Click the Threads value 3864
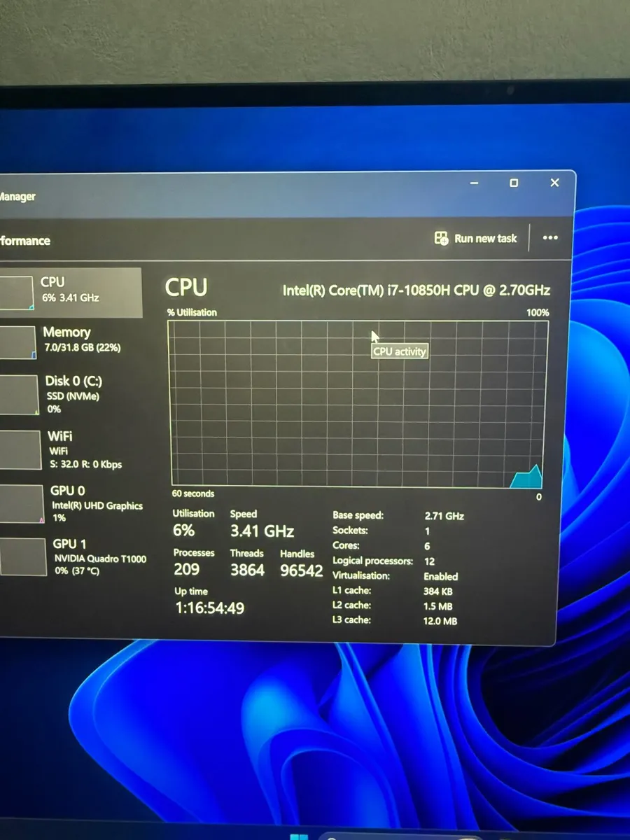Viewport: 630px width, 840px height. (x=247, y=570)
